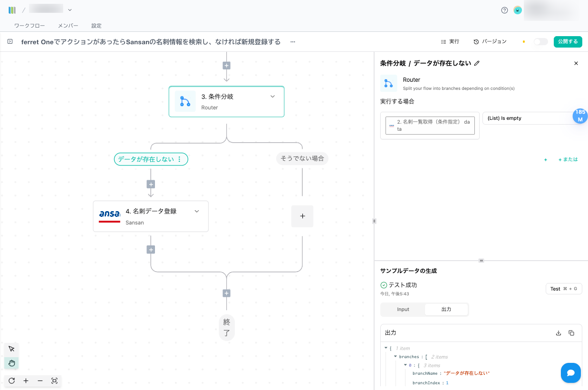Screen dimensions: 588x390
Task: Toggle the workflow enable switch
Action: [540, 42]
